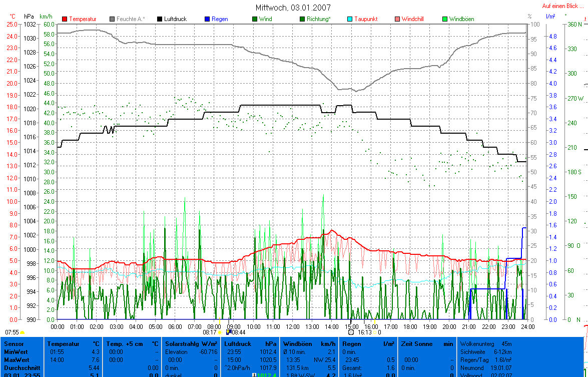Screen dimensions: 588x377
Task: Click the dark green Wind legend square
Action: tap(255, 19)
